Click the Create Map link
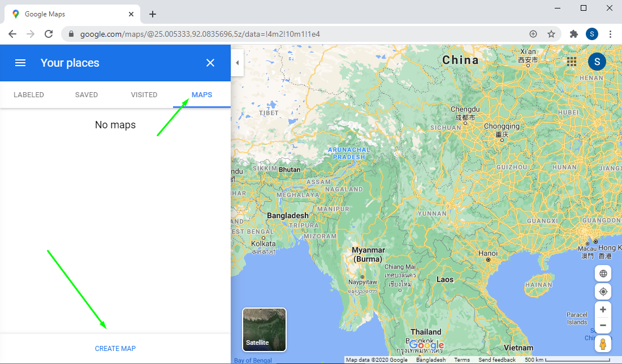The height and width of the screenshot is (364, 622). [x=115, y=349]
